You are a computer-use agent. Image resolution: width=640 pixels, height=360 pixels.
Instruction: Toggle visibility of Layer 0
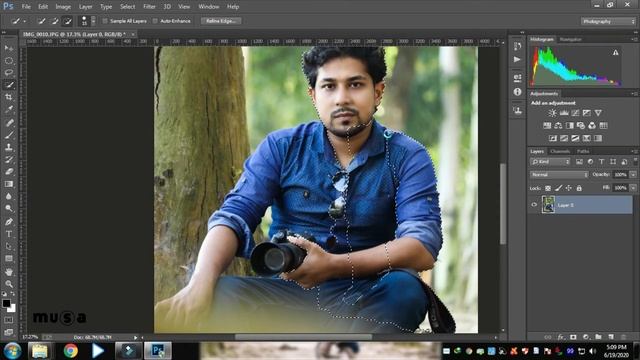pos(534,205)
